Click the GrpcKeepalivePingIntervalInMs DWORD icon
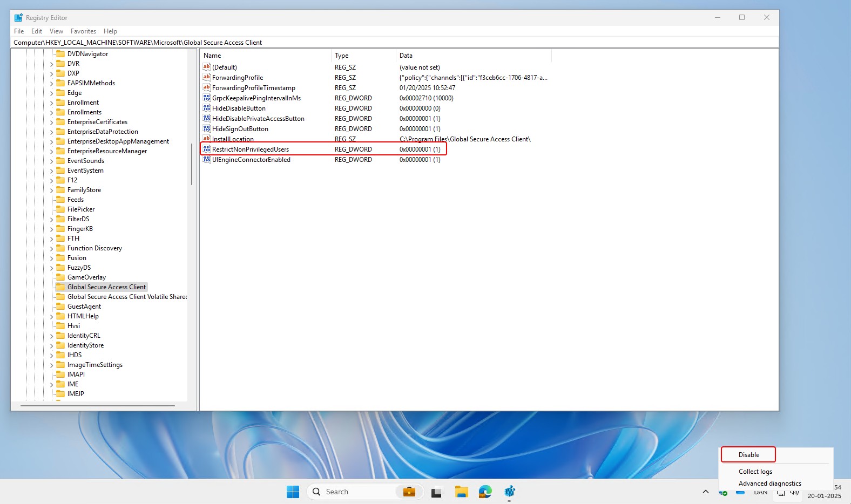Screen dimensions: 851x504 pos(207,98)
